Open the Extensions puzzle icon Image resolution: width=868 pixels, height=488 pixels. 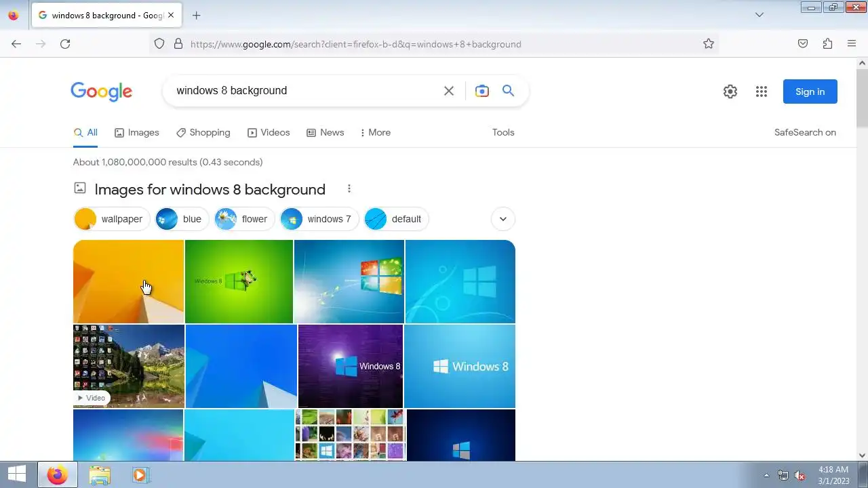point(827,44)
